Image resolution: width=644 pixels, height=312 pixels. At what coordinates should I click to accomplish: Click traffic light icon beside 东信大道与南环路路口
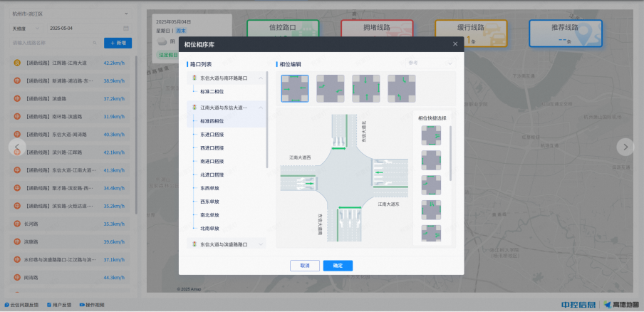click(194, 78)
